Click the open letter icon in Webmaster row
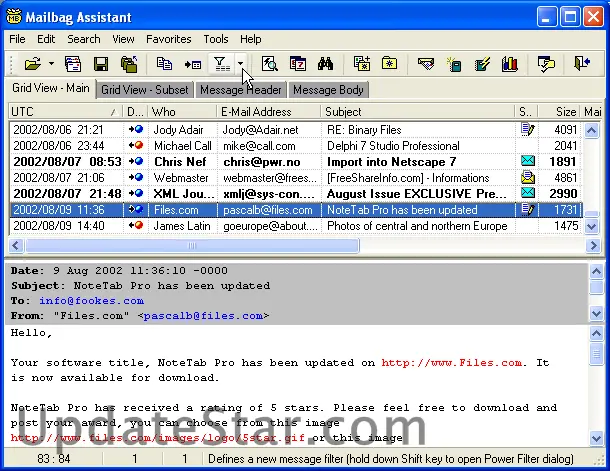Viewport: 610px width, 471px height. point(528,177)
